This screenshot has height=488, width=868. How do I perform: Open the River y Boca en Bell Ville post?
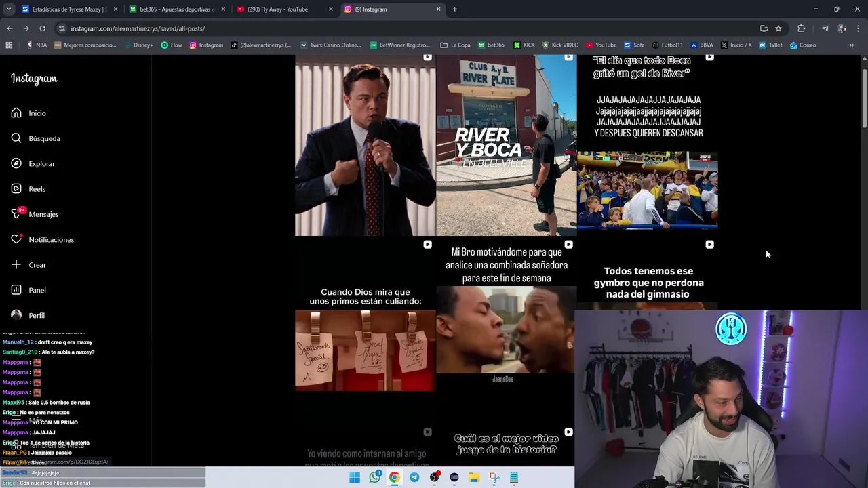tap(506, 145)
